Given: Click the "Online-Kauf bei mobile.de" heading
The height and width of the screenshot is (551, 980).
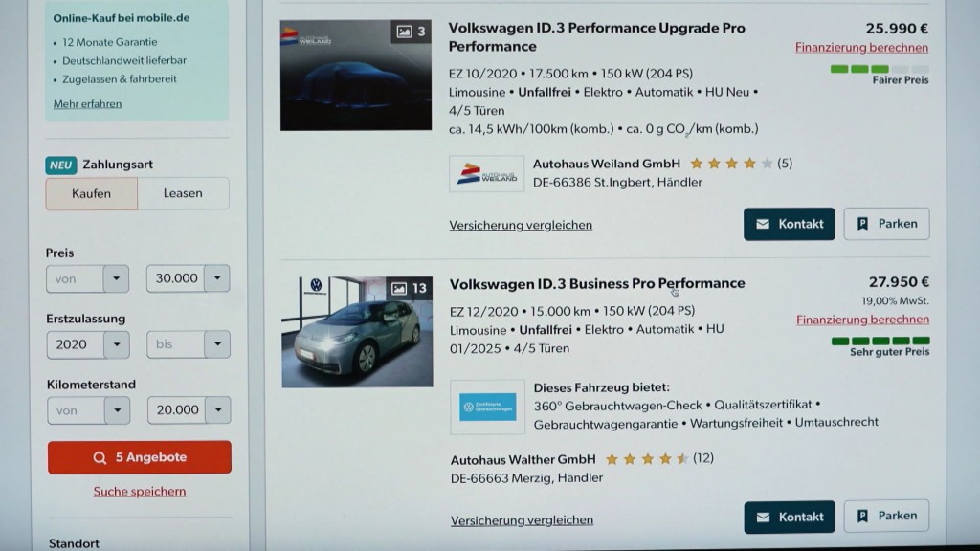Looking at the screenshot, I should (122, 18).
